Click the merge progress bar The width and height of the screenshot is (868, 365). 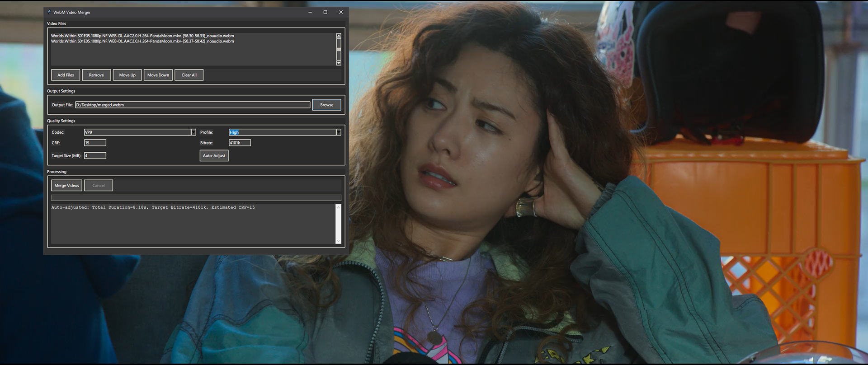196,197
